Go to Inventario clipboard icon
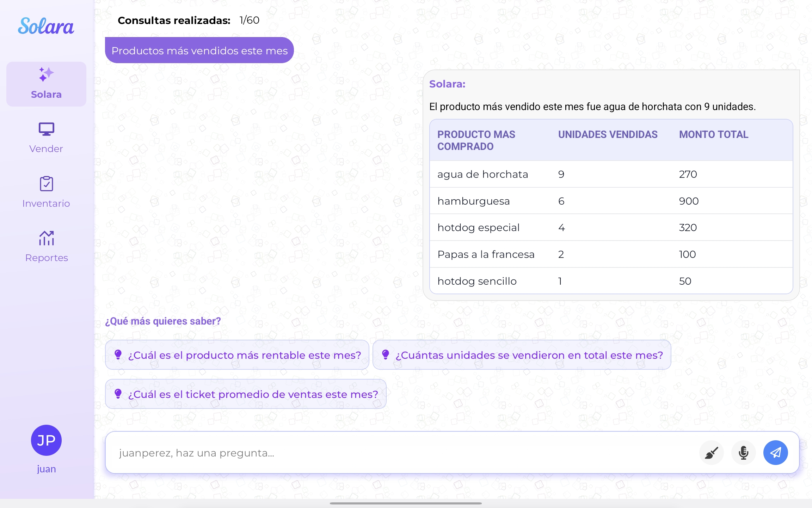The width and height of the screenshot is (812, 508). (46, 184)
